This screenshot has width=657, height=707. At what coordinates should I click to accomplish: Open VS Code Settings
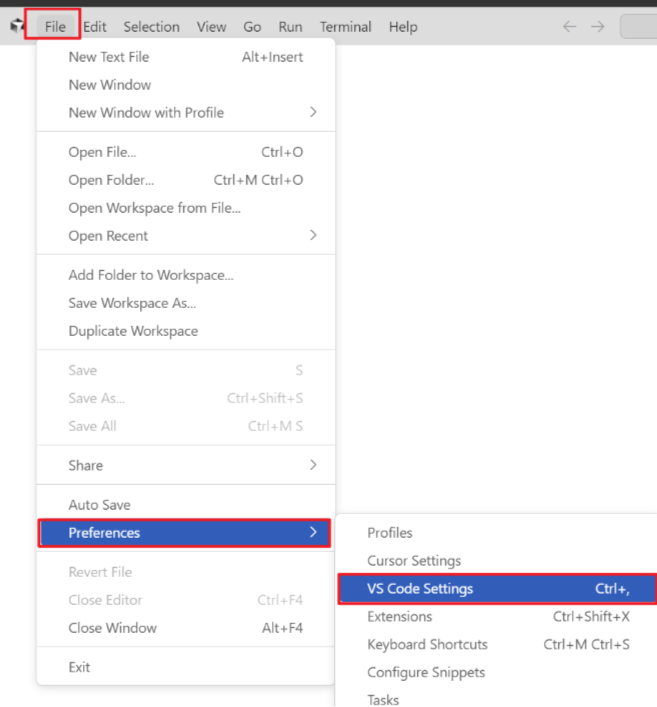pos(498,589)
